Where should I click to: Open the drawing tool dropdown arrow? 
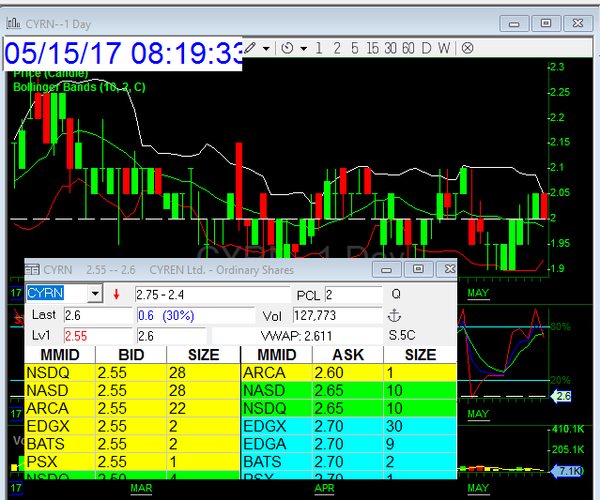[x=267, y=48]
